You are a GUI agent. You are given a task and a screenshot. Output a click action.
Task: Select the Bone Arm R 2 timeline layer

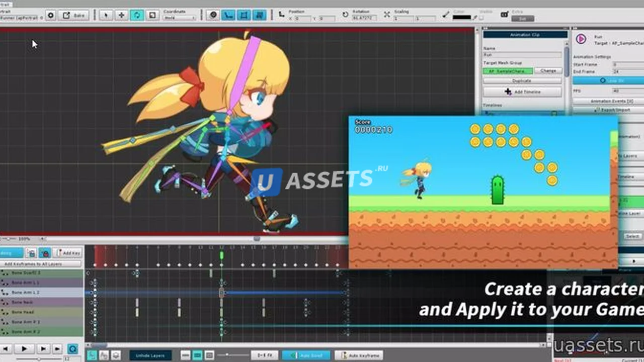(x=42, y=332)
